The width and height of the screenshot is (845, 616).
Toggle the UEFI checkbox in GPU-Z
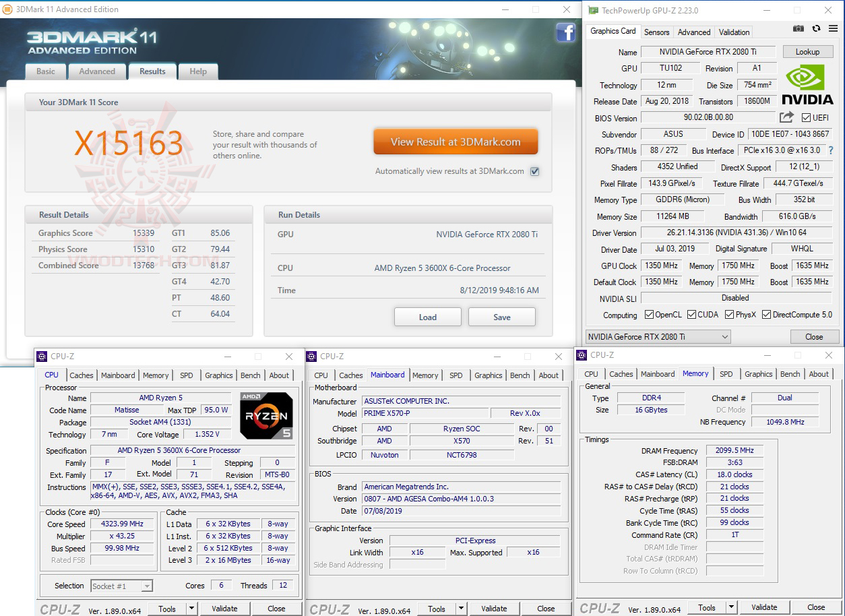click(x=807, y=118)
